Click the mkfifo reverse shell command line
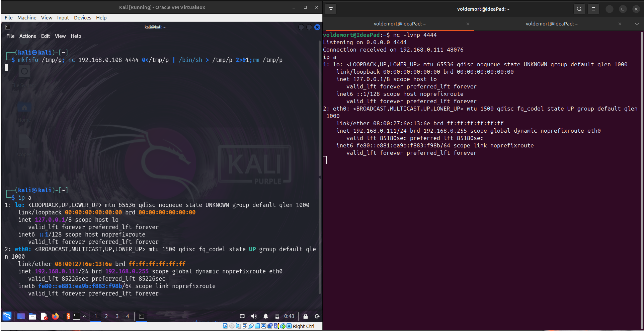644x331 pixels. pos(150,60)
